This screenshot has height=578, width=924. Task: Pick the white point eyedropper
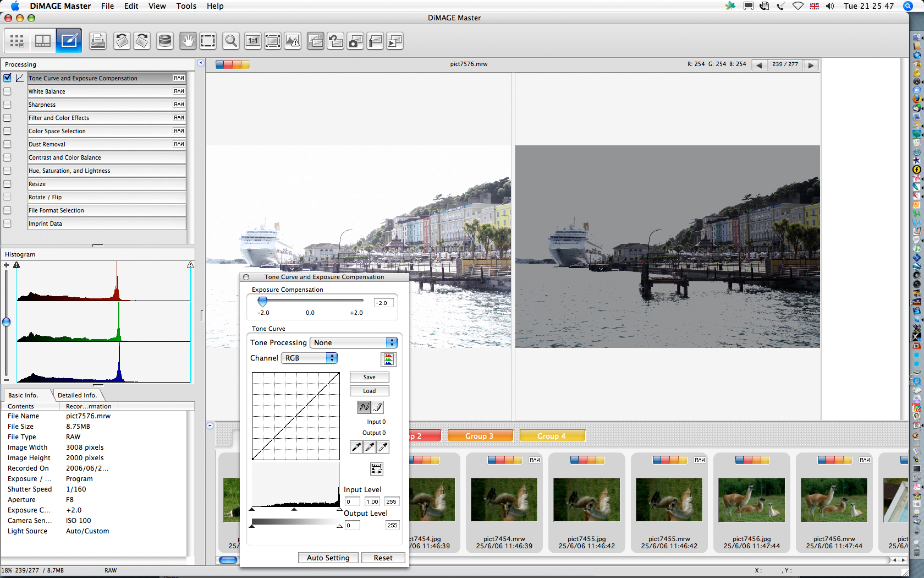pos(383,447)
